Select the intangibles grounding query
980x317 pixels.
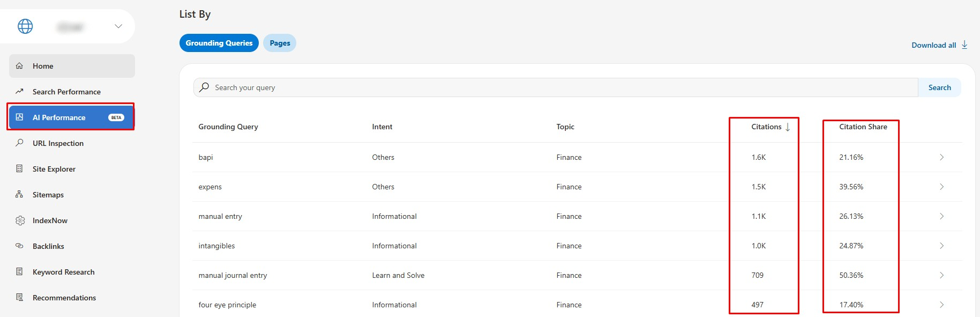(x=216, y=246)
